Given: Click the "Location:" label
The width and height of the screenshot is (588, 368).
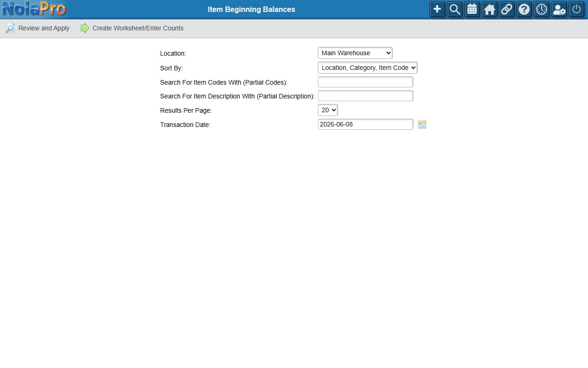Looking at the screenshot, I should [x=173, y=53].
